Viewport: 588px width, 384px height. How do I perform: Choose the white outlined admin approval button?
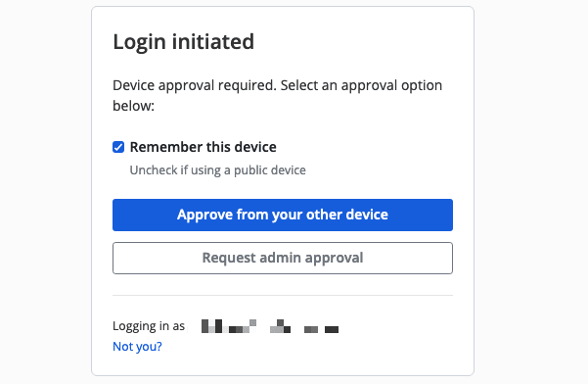pyautogui.click(x=283, y=258)
